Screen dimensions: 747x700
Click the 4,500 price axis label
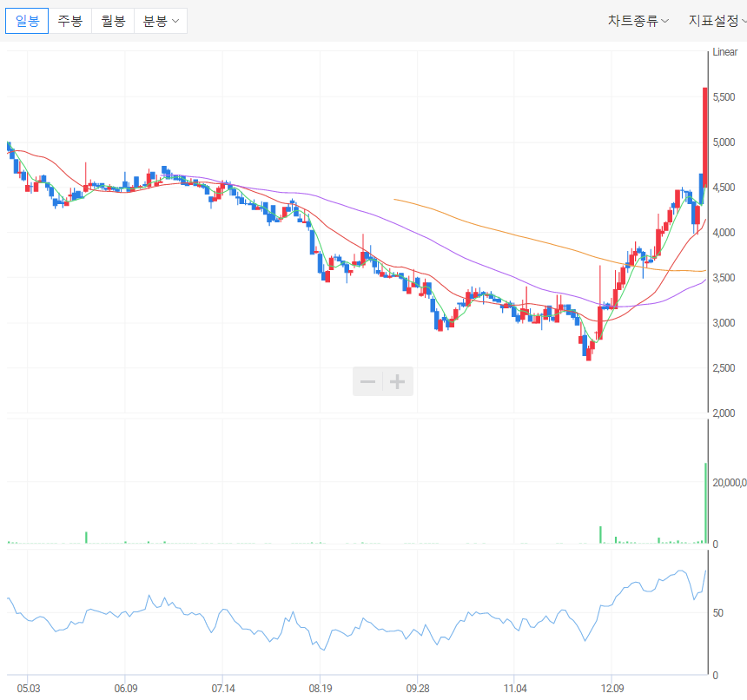coord(724,188)
